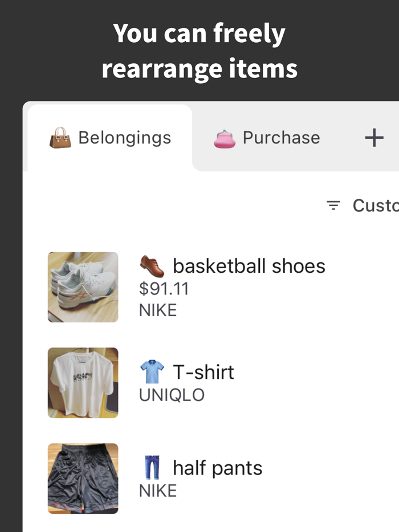The width and height of the screenshot is (399, 532).
Task: Click the NIKE brand label under basketball shoes
Action: pos(158,309)
